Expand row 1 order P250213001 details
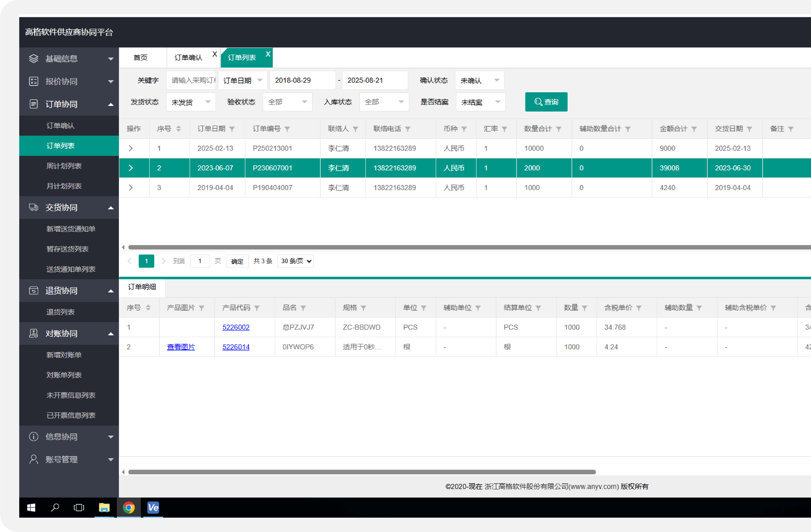Screen dimensions: 811x532 pos(131,148)
